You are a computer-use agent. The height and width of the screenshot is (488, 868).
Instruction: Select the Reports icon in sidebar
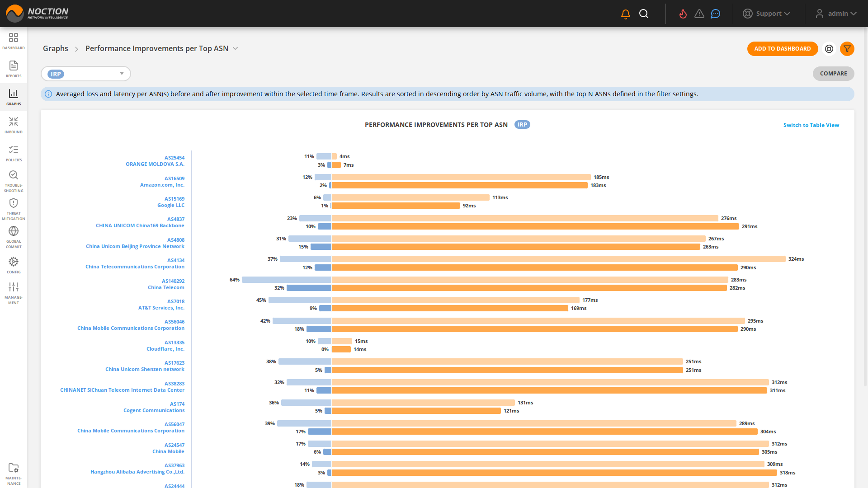pyautogui.click(x=14, y=68)
